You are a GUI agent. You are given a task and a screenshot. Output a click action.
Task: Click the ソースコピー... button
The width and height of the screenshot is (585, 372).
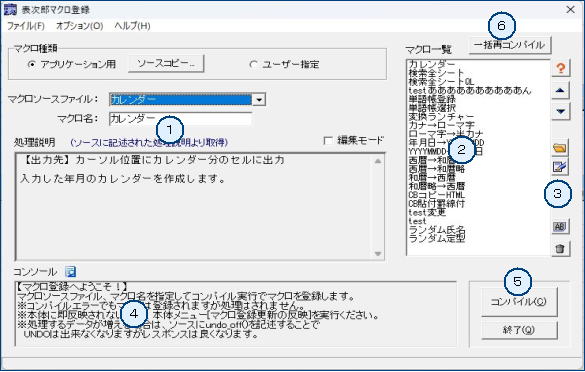point(166,63)
